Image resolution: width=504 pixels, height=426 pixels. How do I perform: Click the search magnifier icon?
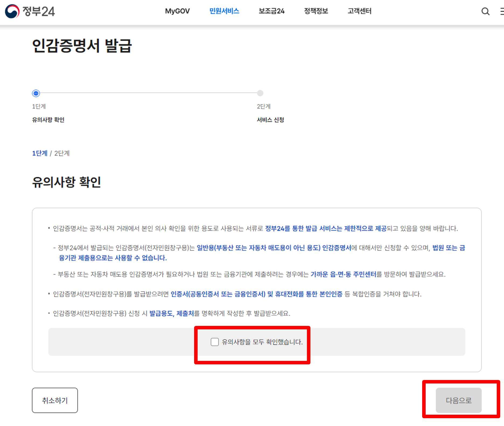485,11
